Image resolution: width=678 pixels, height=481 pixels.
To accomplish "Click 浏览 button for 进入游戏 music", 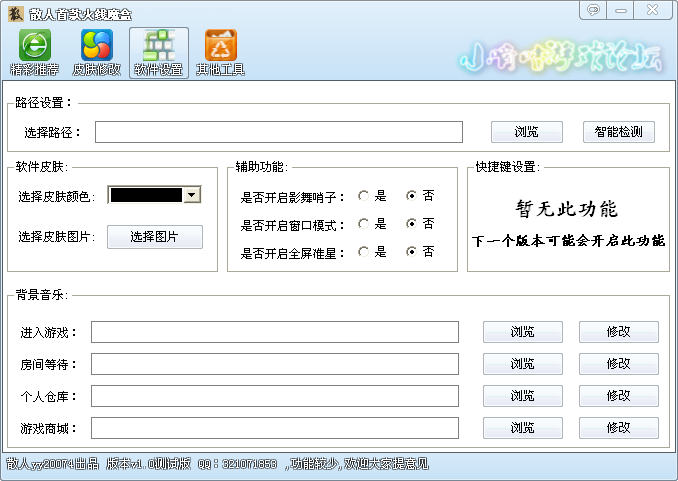I will pos(523,332).
